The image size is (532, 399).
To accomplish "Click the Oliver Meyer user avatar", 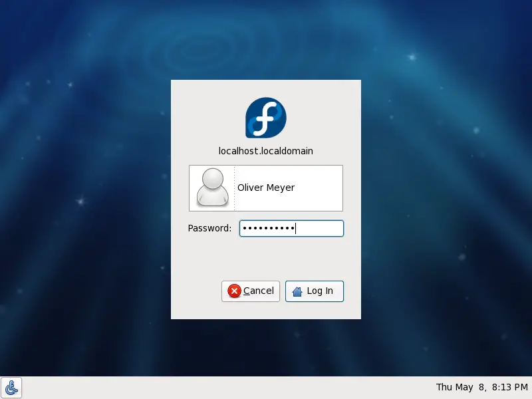I will pos(212,188).
